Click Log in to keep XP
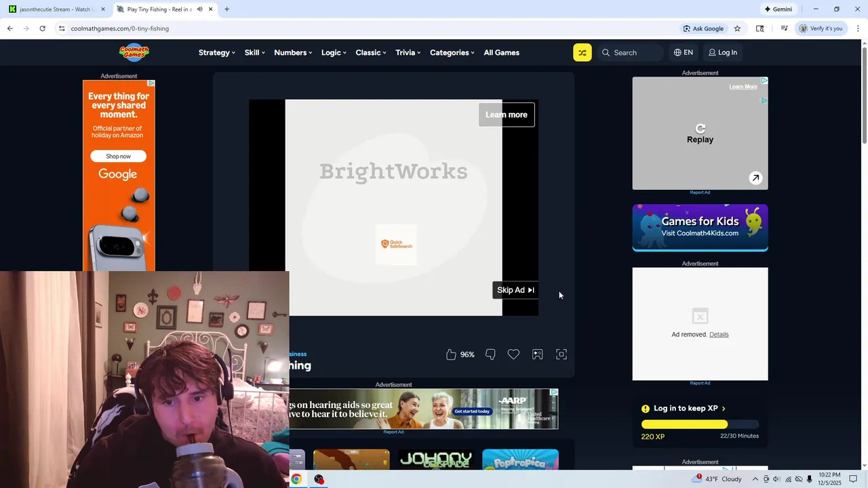 684,409
